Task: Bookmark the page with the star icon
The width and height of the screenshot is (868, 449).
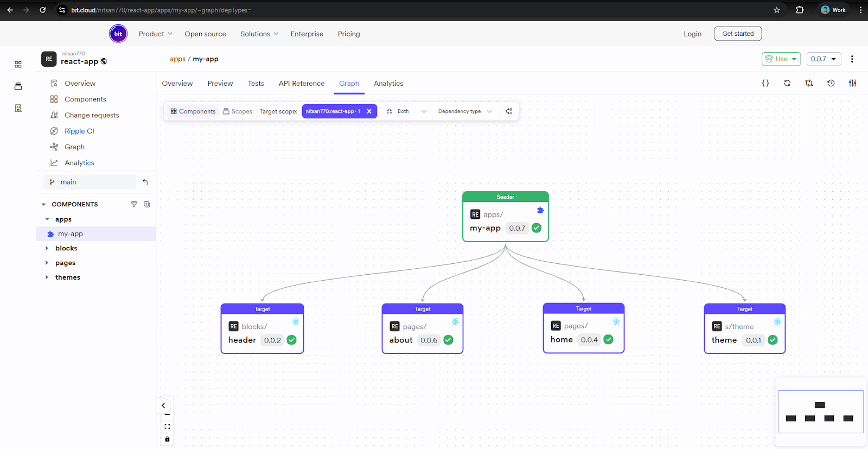Action: click(777, 10)
